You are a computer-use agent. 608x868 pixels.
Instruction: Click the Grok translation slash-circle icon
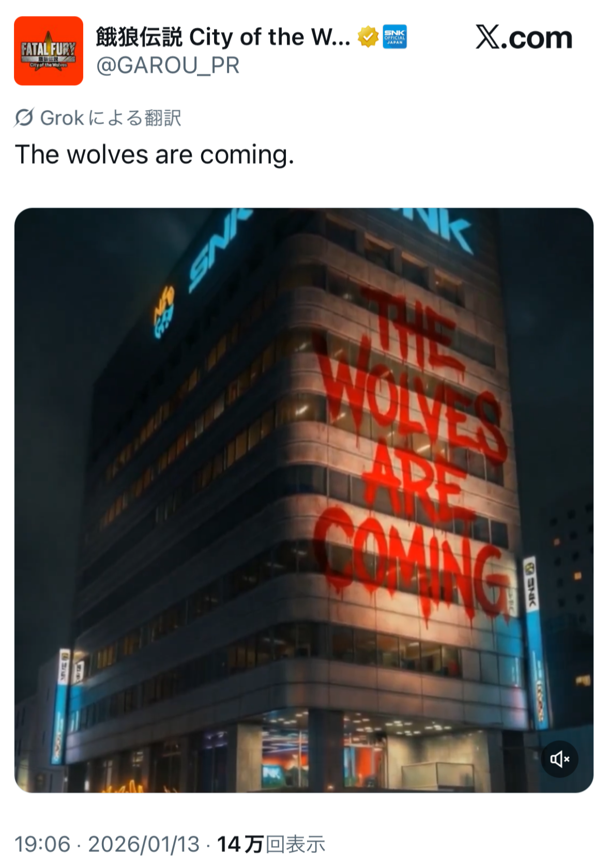click(x=24, y=118)
